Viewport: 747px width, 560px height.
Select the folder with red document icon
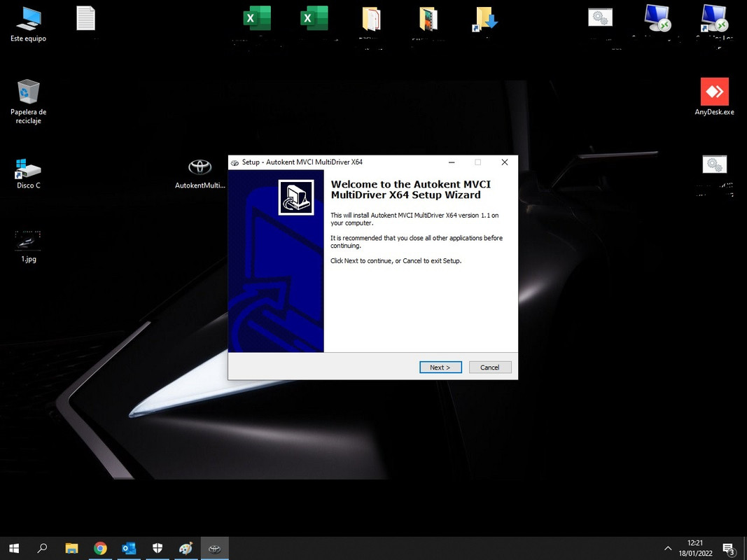click(x=371, y=19)
